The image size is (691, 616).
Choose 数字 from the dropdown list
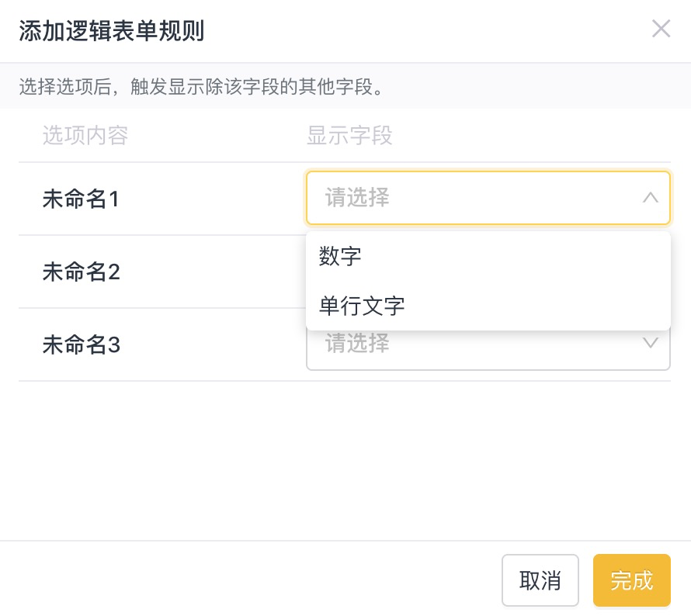(x=340, y=257)
